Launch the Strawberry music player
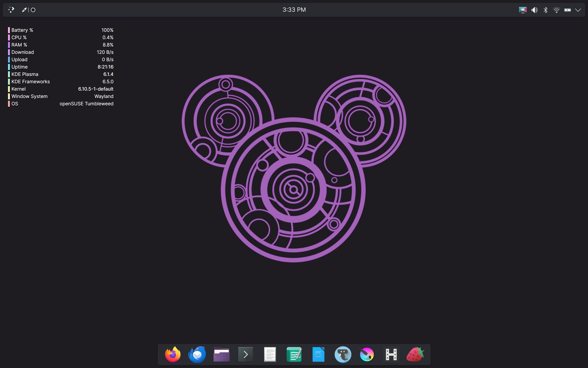The width and height of the screenshot is (588, 368). pos(415,355)
